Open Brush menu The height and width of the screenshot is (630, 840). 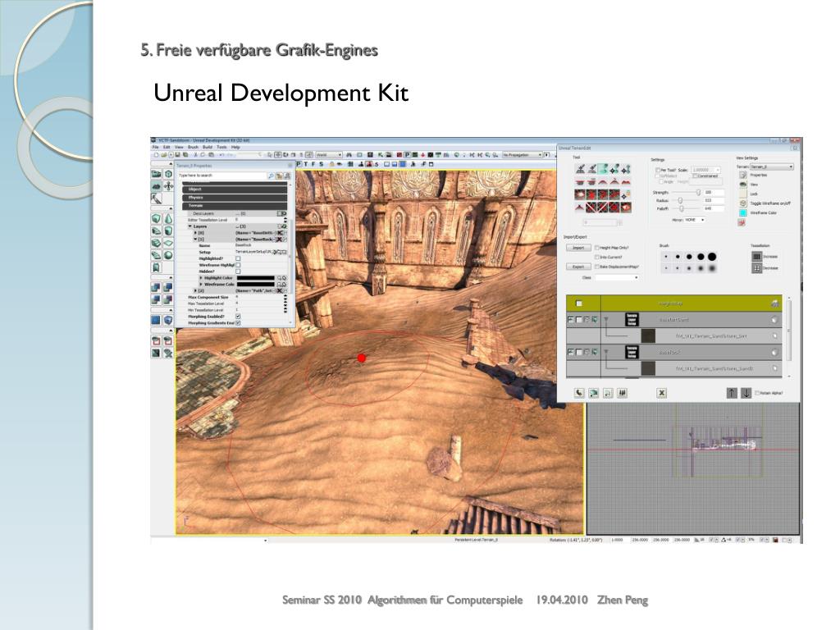click(x=193, y=147)
